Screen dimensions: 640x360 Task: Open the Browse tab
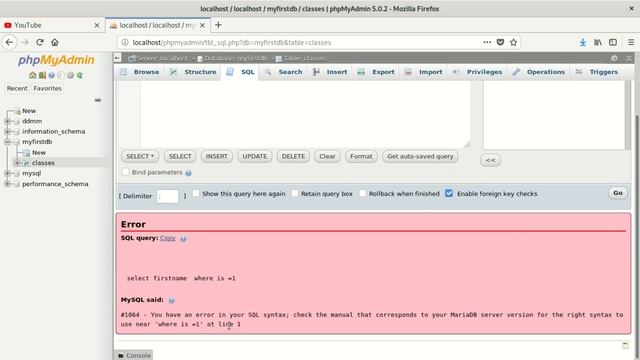(140, 72)
